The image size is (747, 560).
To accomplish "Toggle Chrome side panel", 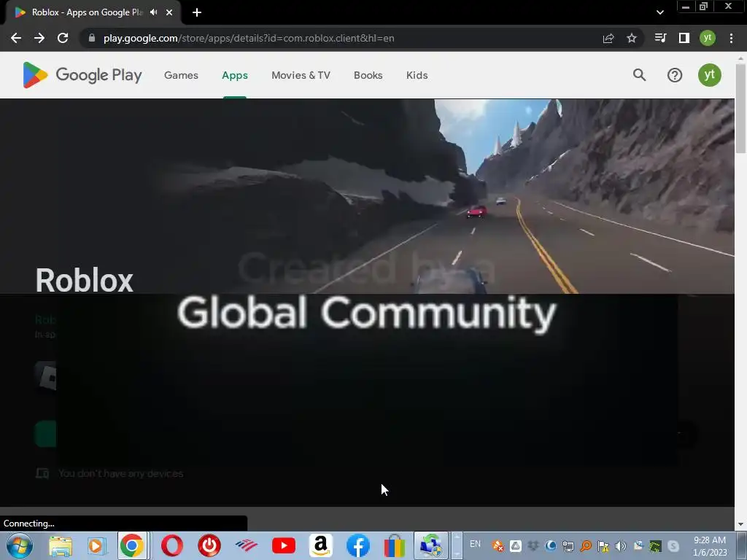I will tap(684, 38).
